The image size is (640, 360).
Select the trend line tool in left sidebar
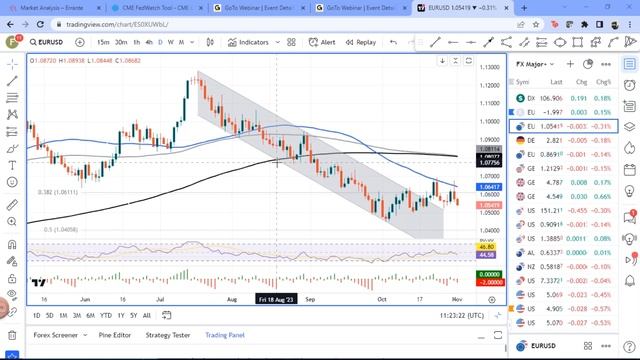12,81
